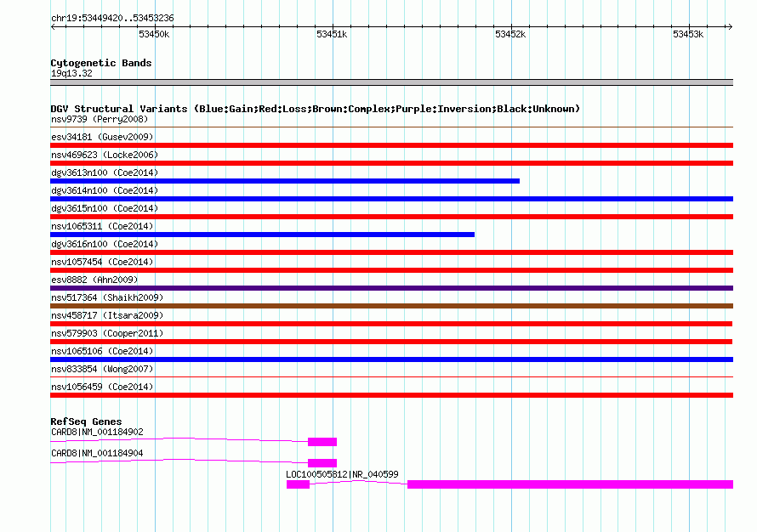The height and width of the screenshot is (532, 757).
Task: Open variant nsv9739 (Perry2008) label
Action: coord(100,119)
